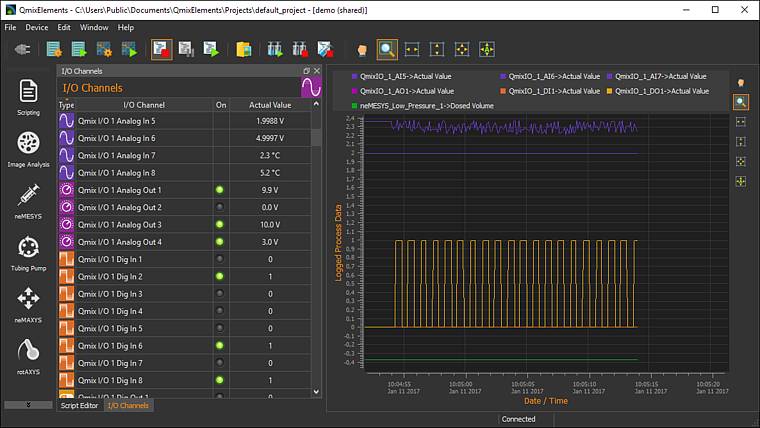Viewport: 760px width, 428px height.
Task: Toggle Analog Out 3 on indicator
Action: click(x=220, y=224)
